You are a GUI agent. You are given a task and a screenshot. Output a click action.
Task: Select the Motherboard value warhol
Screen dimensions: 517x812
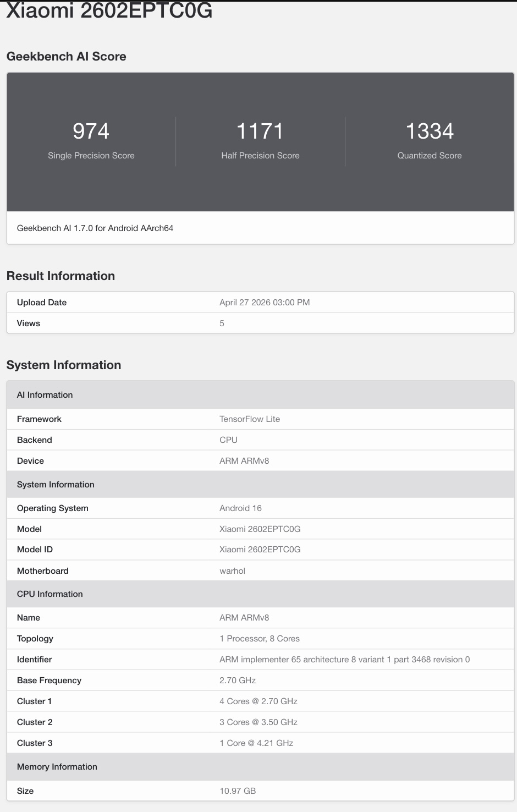pyautogui.click(x=232, y=571)
